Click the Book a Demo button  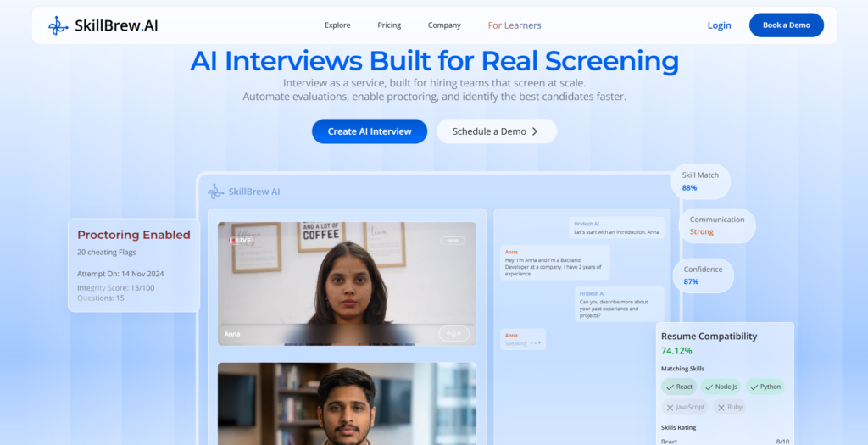(786, 25)
